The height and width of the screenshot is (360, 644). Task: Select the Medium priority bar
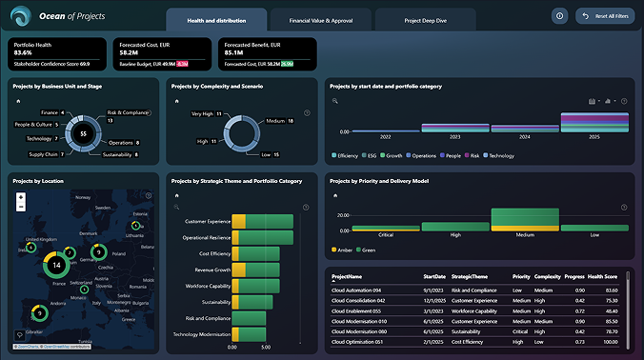pyautogui.click(x=525, y=220)
